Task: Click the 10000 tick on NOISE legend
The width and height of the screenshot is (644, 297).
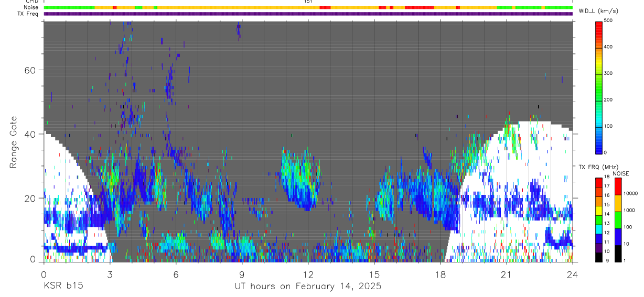Action: [x=630, y=193]
